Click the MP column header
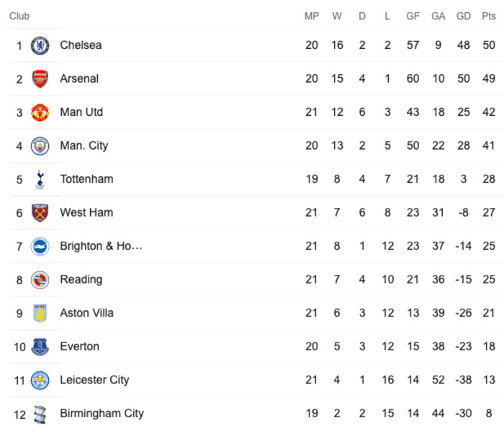This screenshot has height=436, width=504. click(312, 16)
